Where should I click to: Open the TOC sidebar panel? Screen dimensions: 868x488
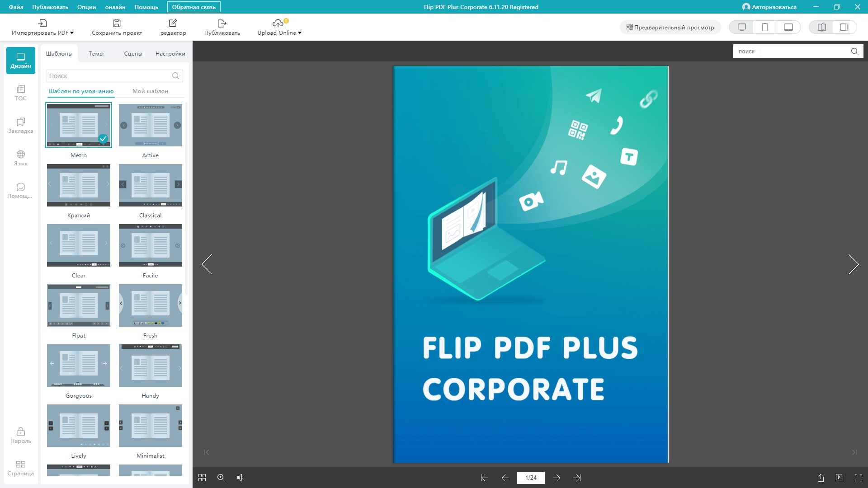click(x=20, y=93)
